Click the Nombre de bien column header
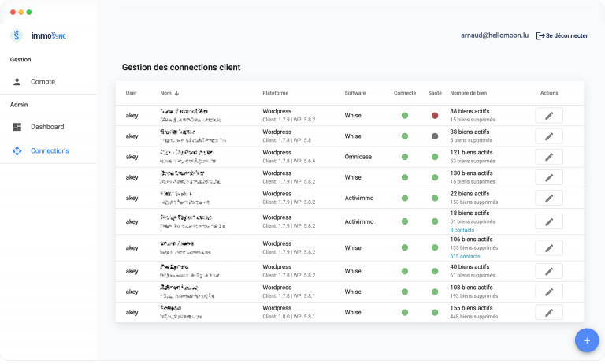This screenshot has width=605, height=364. (470, 93)
